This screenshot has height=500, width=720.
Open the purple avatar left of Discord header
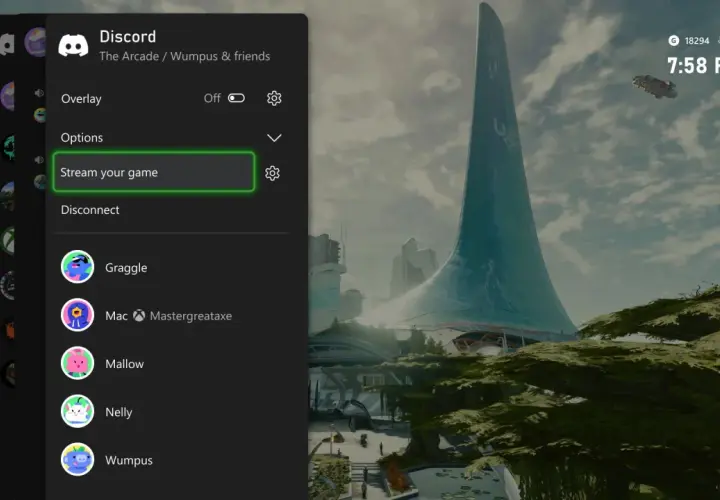[x=35, y=42]
